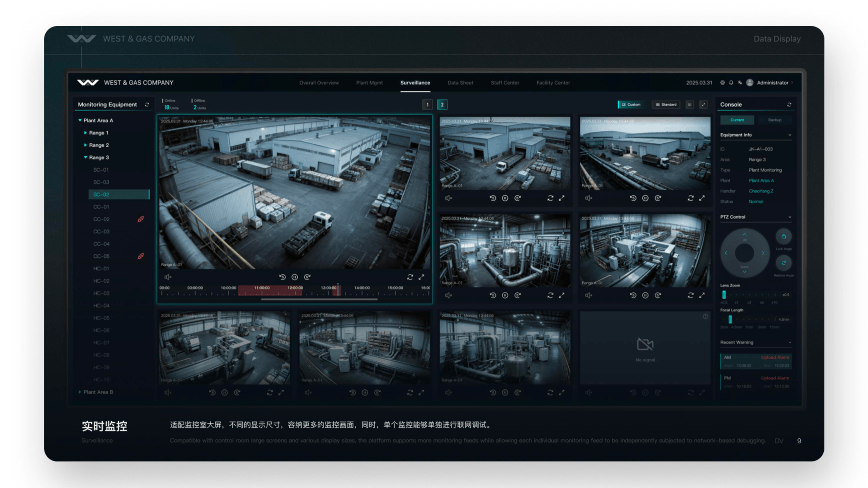Screen dimensions: 868x488
Task: Click the Lock Angle PTZ button
Action: (x=783, y=236)
